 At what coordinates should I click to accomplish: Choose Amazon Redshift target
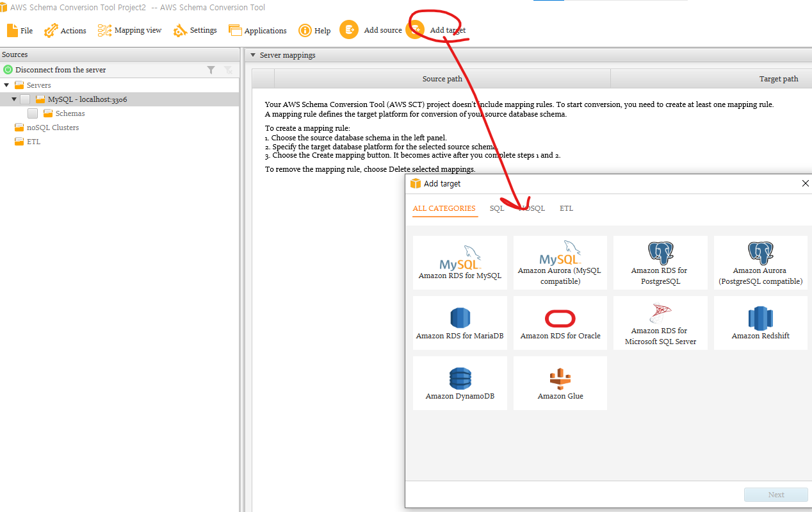(761, 323)
